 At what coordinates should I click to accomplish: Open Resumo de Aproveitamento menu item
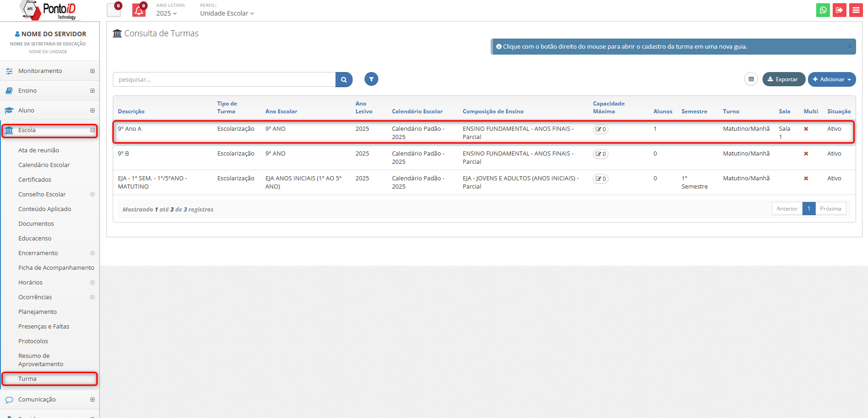point(41,360)
